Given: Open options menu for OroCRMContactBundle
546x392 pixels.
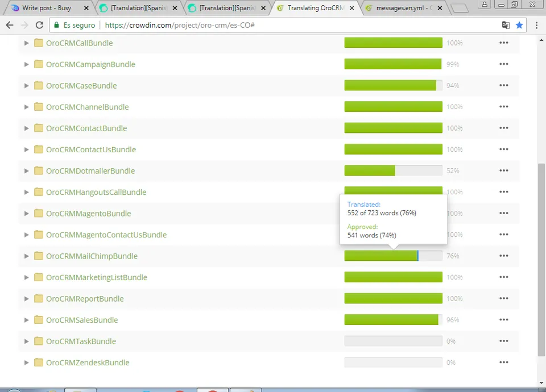Looking at the screenshot, I should click(x=503, y=128).
